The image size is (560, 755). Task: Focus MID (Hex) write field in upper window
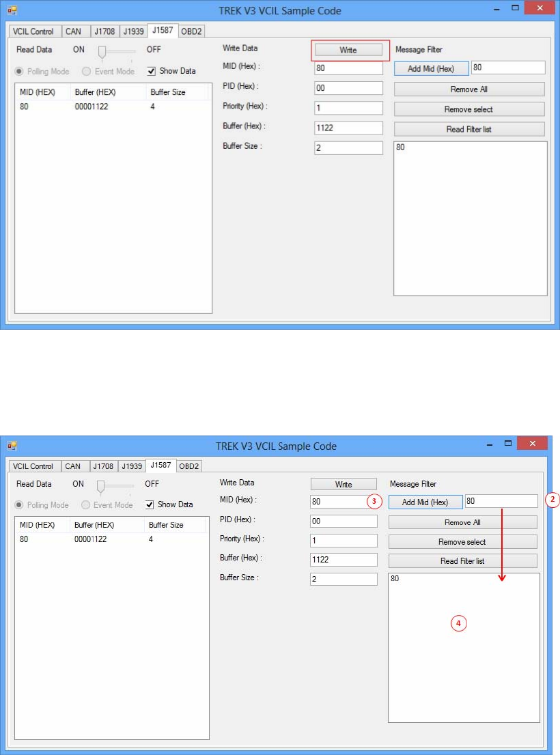pos(348,68)
